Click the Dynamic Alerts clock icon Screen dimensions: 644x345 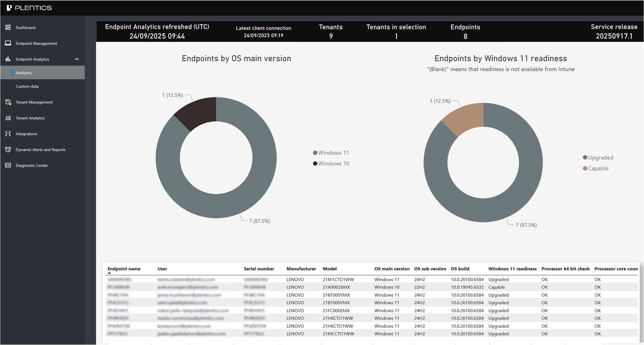click(x=8, y=150)
